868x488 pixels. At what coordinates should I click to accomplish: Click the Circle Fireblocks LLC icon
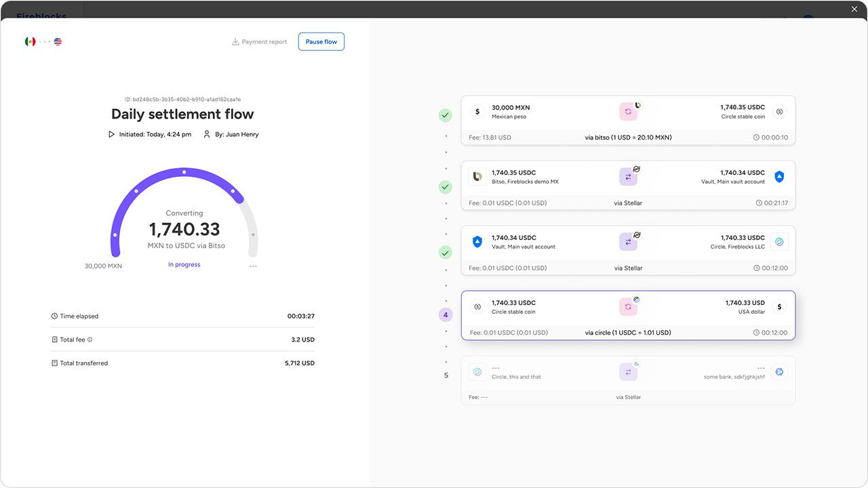779,242
